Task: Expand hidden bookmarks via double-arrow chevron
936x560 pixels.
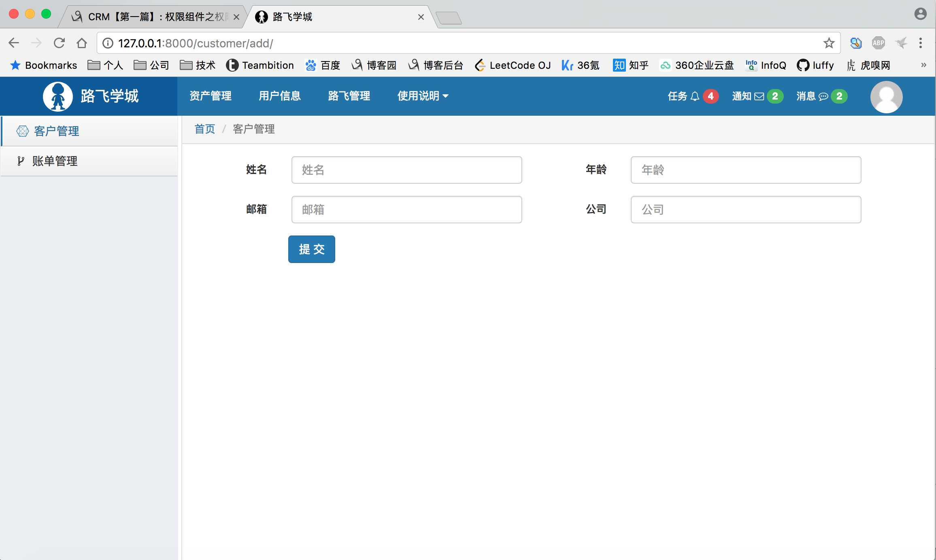Action: pos(923,65)
